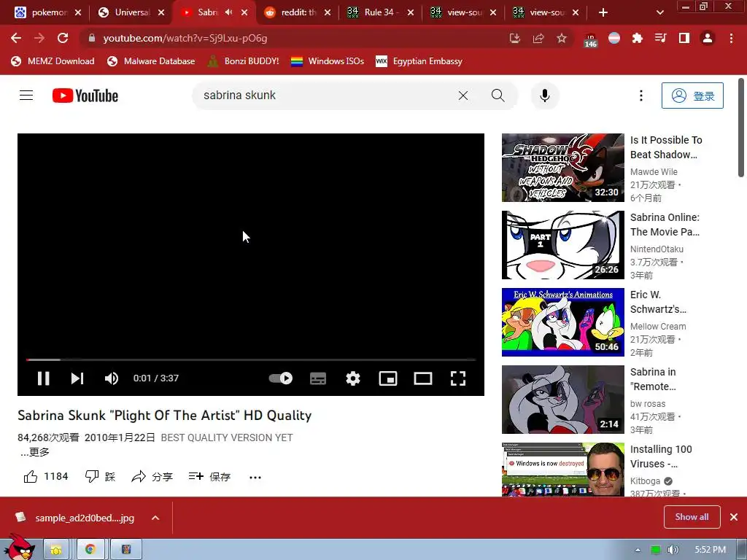Open Sabrina Online: The Movie thumbnail
The image size is (747, 560).
tap(562, 245)
